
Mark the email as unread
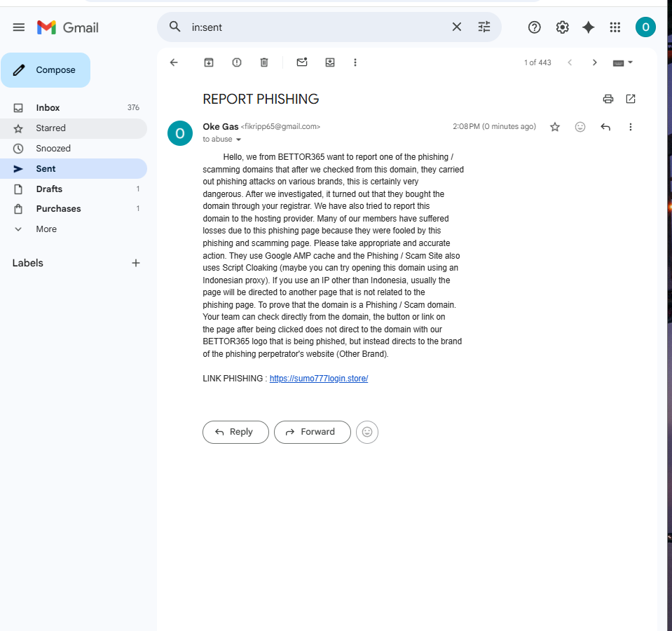tap(302, 62)
